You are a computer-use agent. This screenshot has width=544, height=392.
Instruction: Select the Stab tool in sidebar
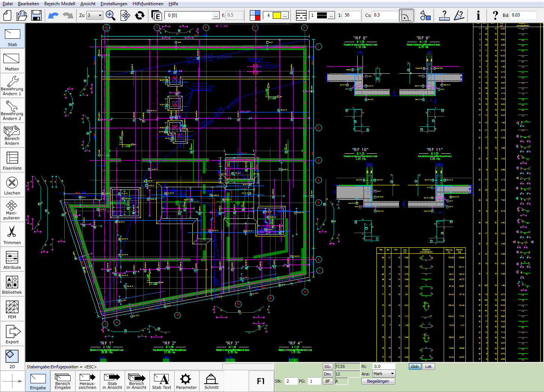12,36
